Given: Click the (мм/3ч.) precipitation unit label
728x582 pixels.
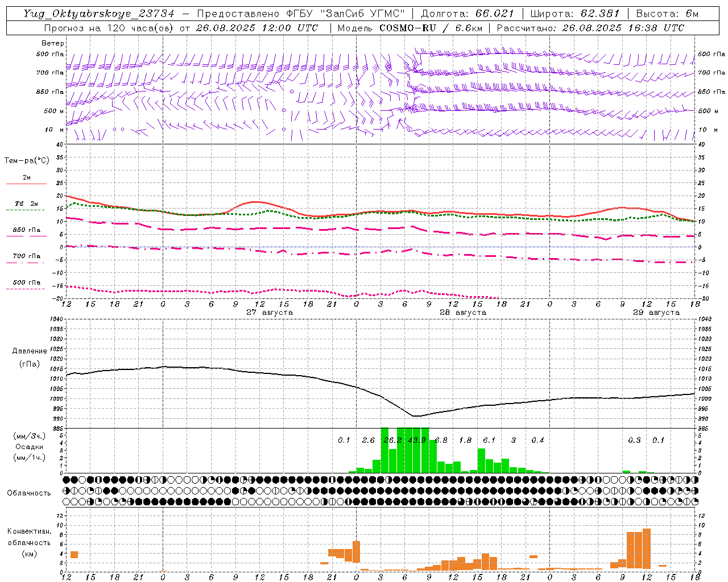Looking at the screenshot, I should click(30, 436).
